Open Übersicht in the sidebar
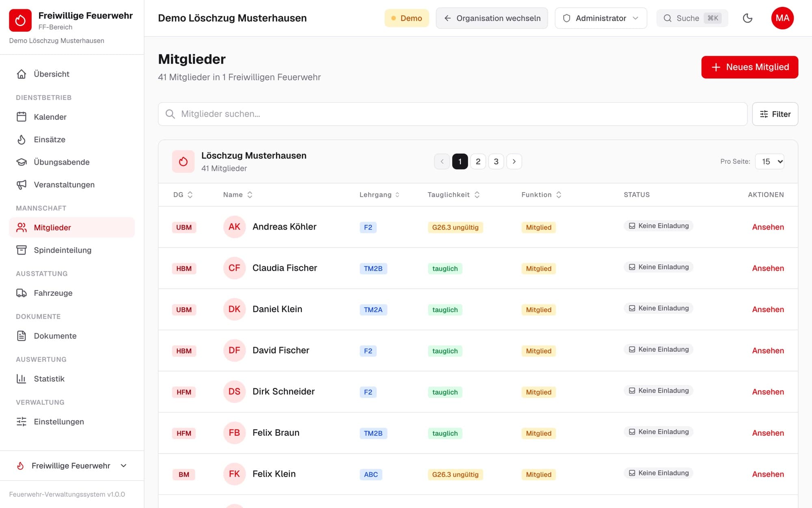Image resolution: width=812 pixels, height=508 pixels. pos(72,74)
